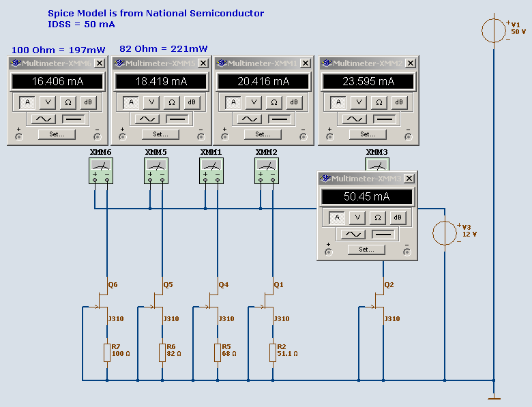Open Set... on Multimeter-XMM1
Viewport: 532px width, 407px height.
pos(263,134)
